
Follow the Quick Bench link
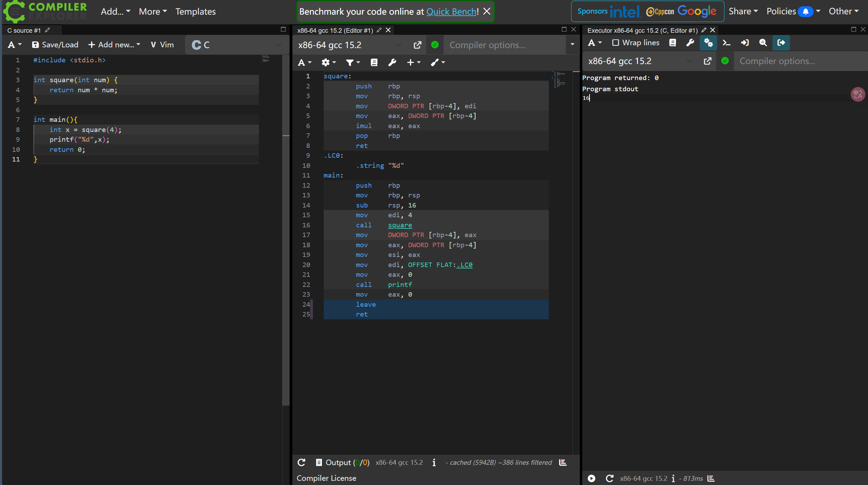(x=451, y=11)
